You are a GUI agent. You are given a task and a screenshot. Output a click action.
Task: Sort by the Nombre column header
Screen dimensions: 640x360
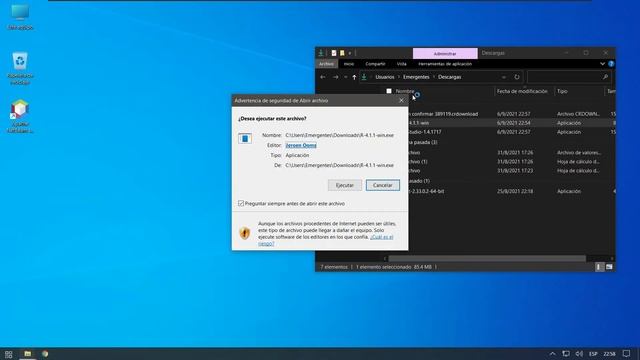pyautogui.click(x=405, y=91)
